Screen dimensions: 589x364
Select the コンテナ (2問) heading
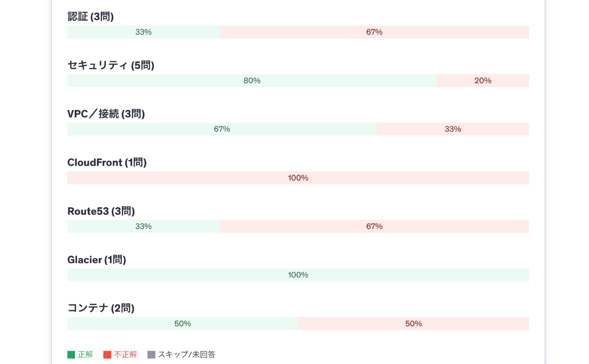tap(101, 308)
